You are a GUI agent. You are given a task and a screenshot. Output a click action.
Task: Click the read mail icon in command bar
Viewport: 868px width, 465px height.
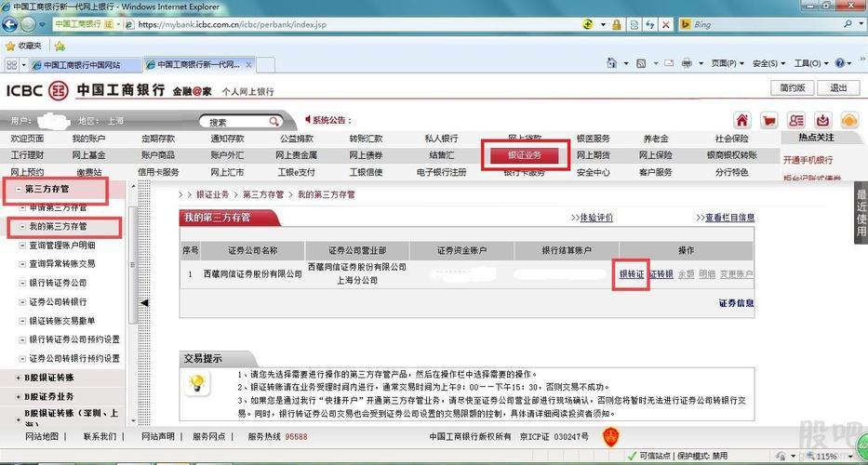[669, 63]
